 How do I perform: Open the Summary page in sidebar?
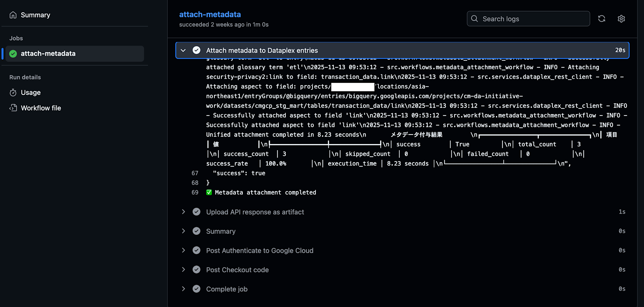35,15
